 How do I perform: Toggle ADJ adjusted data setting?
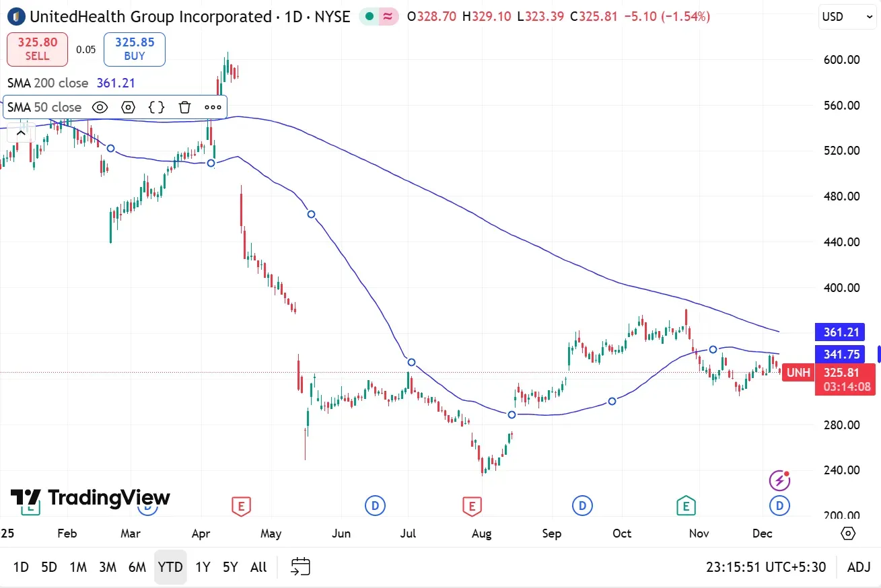click(x=859, y=567)
